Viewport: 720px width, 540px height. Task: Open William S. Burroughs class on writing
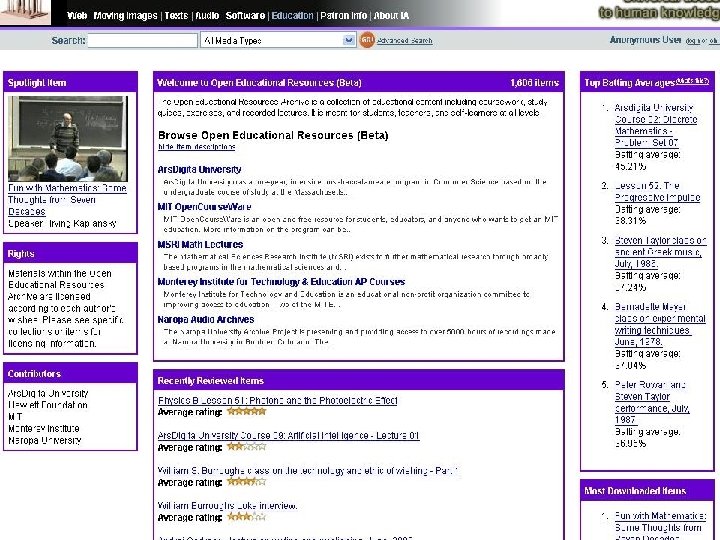click(308, 471)
